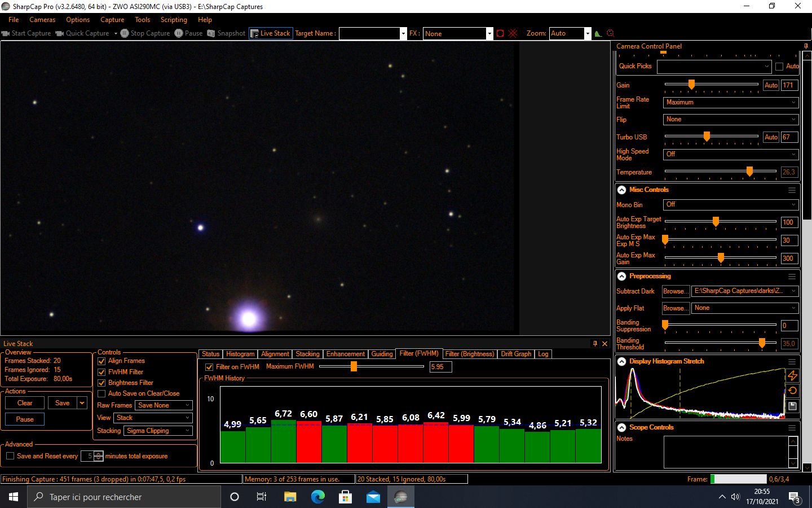
Task: Enable Auto Save on Clear/Close
Action: pyautogui.click(x=101, y=394)
